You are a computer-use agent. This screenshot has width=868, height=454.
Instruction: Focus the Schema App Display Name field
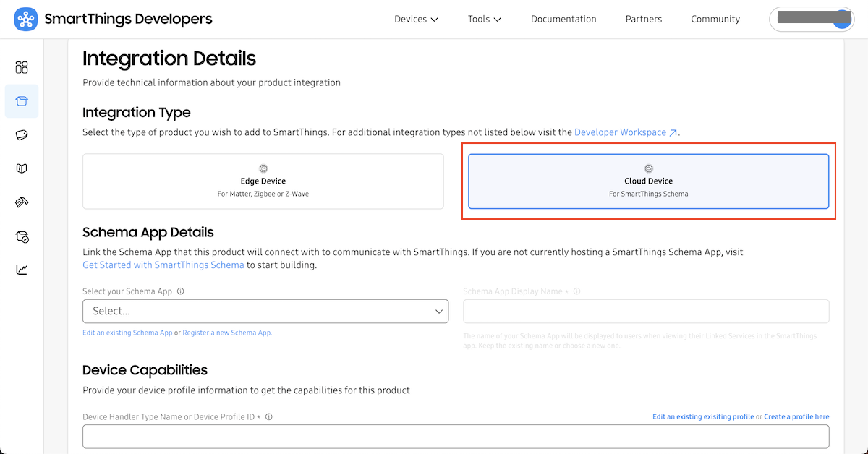(x=646, y=312)
